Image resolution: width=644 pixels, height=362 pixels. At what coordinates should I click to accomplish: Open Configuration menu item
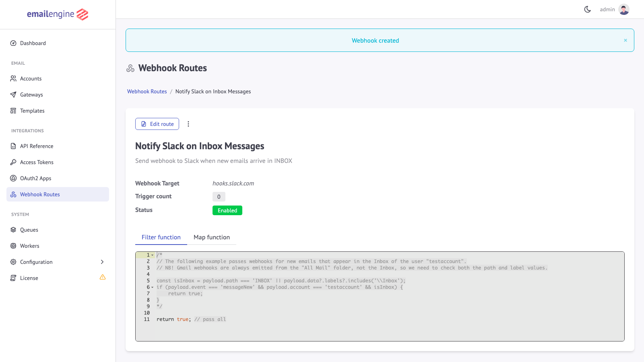(58, 262)
